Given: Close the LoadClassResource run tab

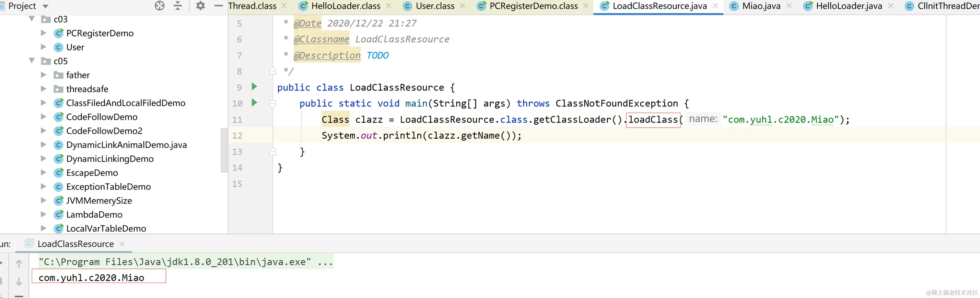Looking at the screenshot, I should [122, 244].
